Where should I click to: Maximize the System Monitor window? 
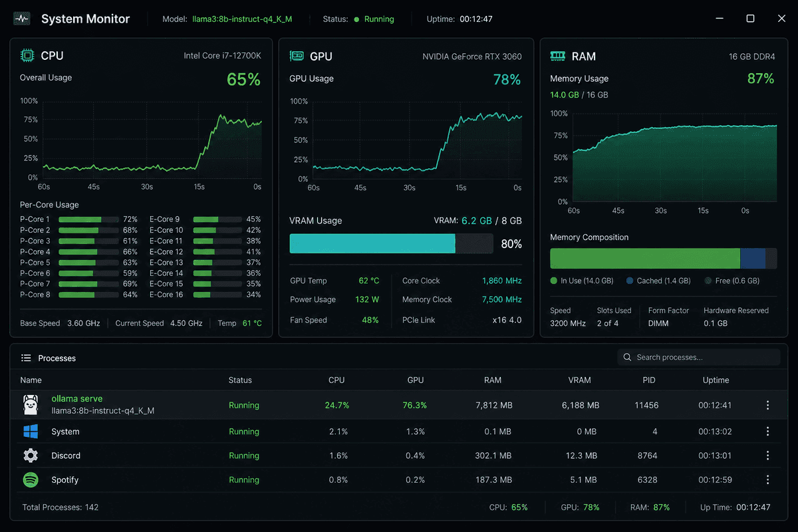point(750,19)
